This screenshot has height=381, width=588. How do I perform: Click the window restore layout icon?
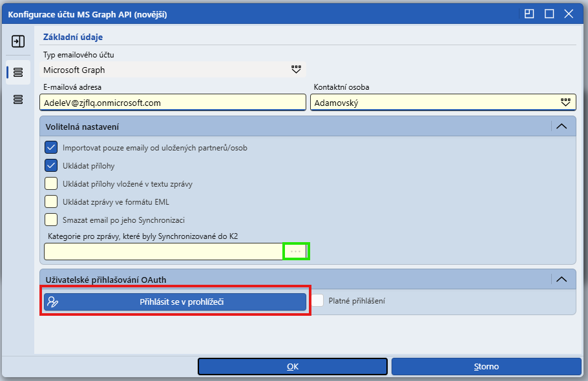529,14
